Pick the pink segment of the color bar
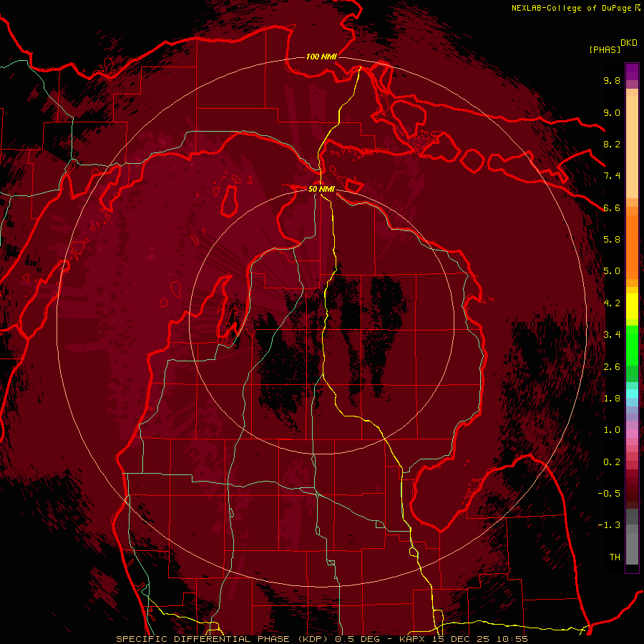The width and height of the screenshot is (644, 644). [632, 434]
